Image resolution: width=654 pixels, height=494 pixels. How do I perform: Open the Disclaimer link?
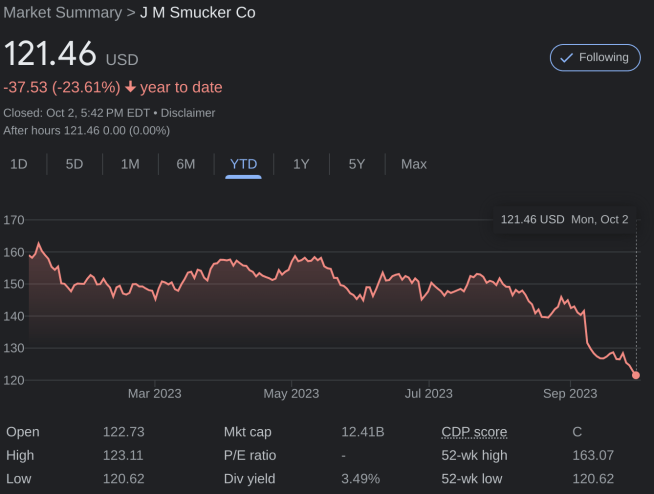(x=188, y=113)
